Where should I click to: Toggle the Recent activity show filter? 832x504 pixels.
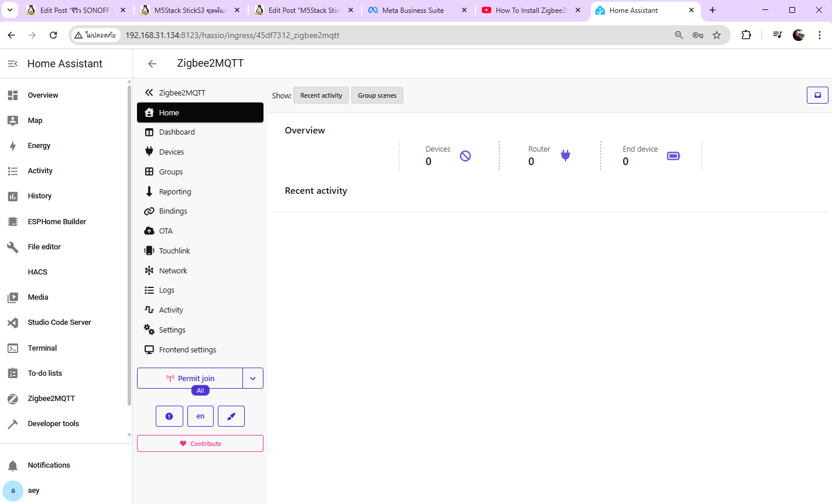point(321,95)
